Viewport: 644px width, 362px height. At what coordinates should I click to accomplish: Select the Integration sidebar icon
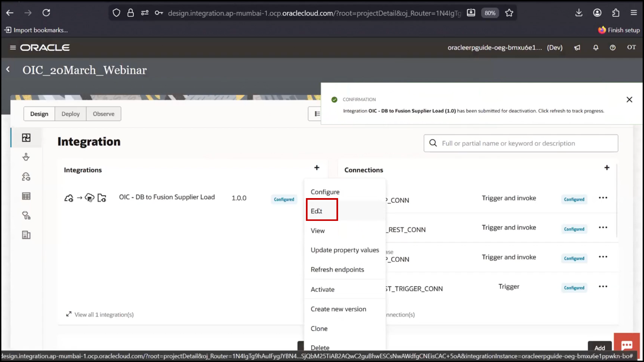coord(26,138)
